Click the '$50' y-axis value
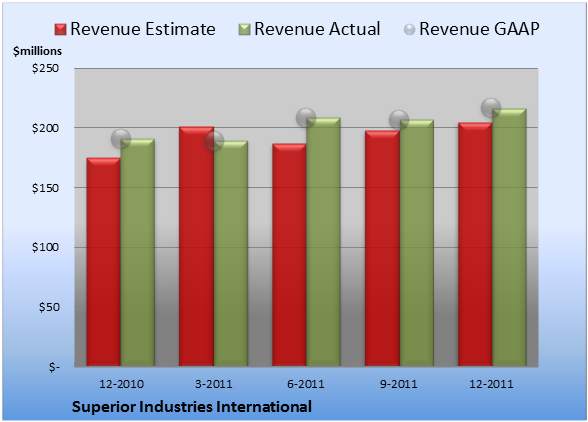 [49, 307]
